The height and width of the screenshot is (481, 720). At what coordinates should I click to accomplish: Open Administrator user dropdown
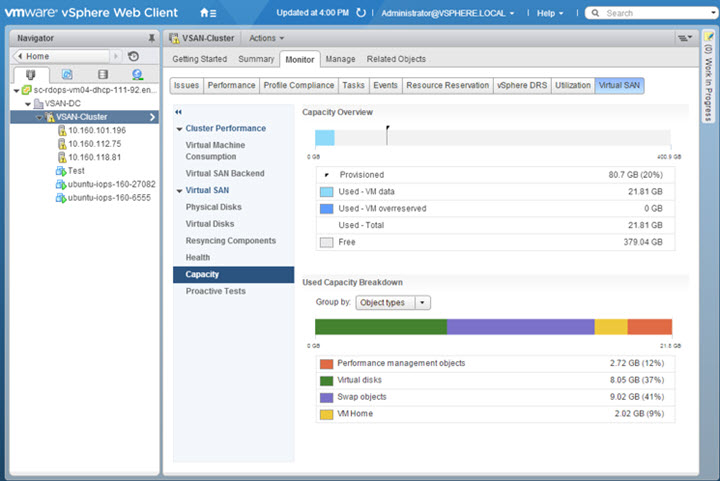(x=447, y=13)
